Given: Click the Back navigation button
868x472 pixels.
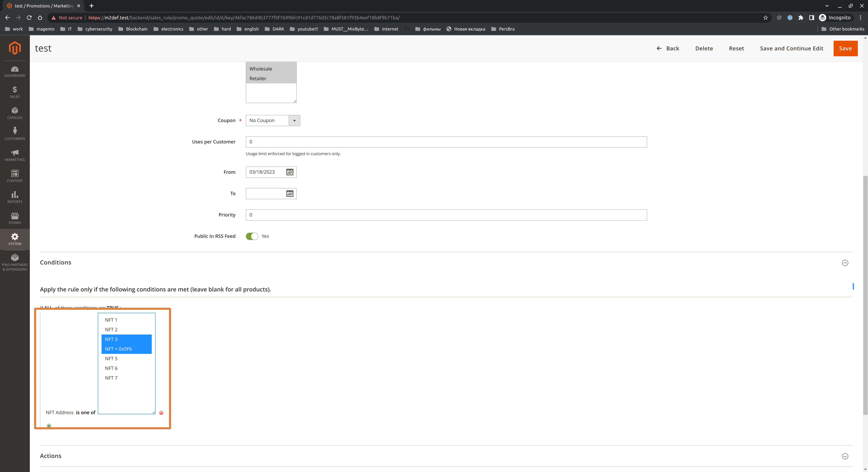Looking at the screenshot, I should pyautogui.click(x=668, y=48).
